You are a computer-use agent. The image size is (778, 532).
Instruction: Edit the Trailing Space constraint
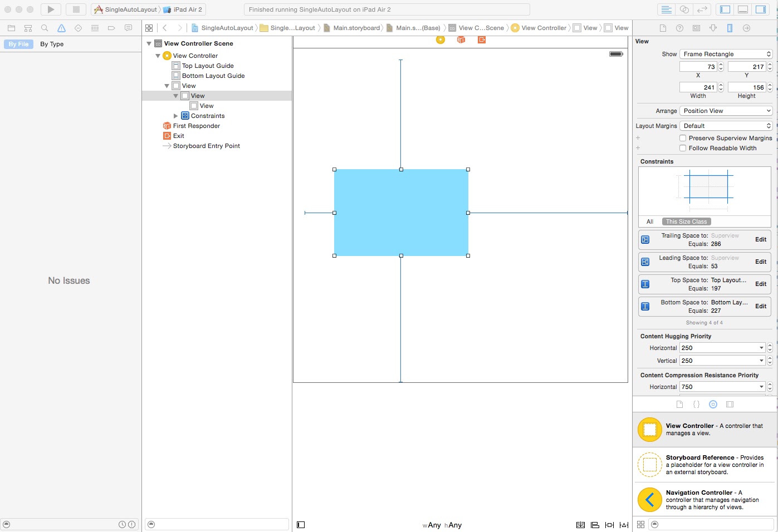point(760,239)
